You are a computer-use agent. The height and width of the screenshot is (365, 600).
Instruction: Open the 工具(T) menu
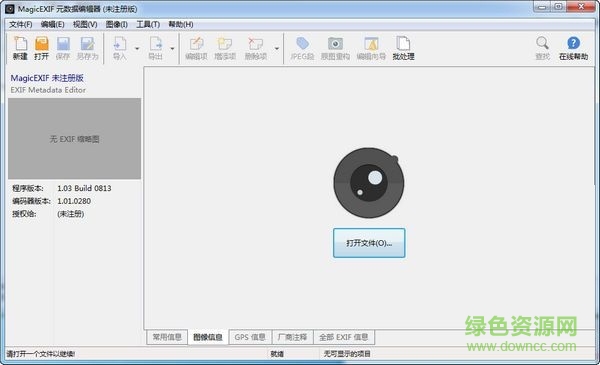tap(148, 24)
